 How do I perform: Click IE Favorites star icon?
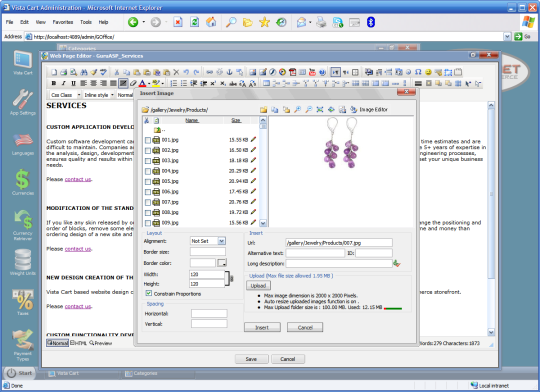point(264,22)
